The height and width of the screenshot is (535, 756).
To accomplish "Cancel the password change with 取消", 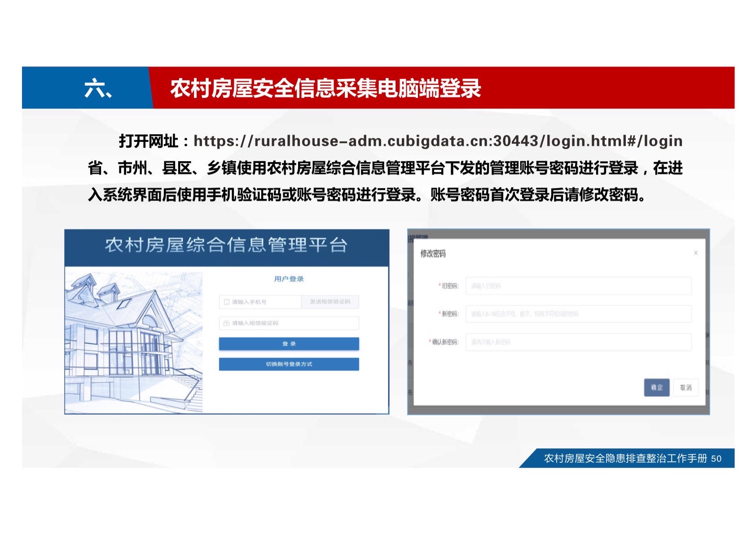I will click(x=686, y=387).
